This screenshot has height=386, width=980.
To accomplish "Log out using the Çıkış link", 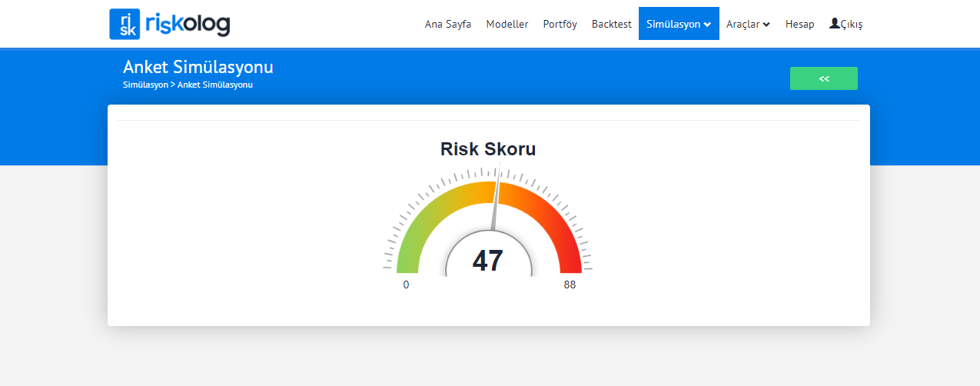I will (x=852, y=25).
